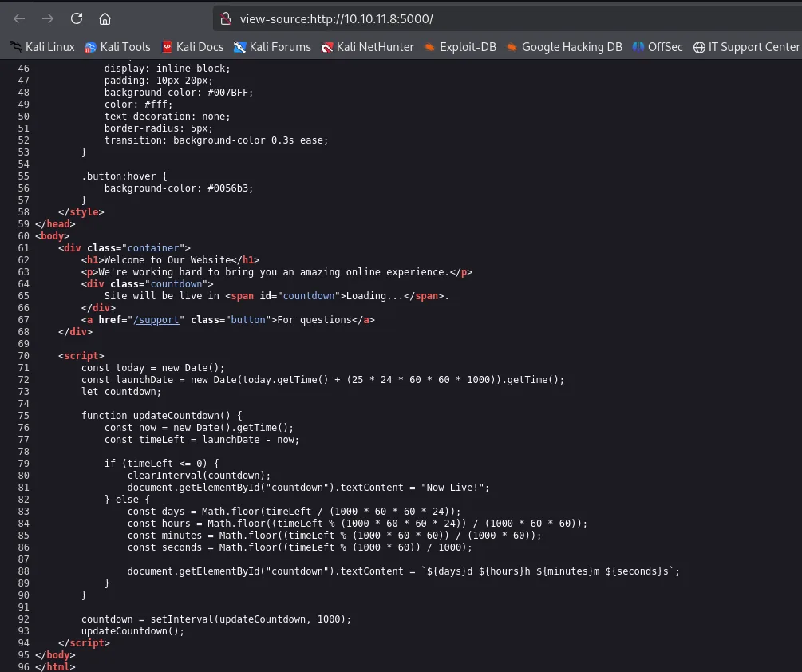802x672 pixels.
Task: Click the Kali NetHunter favicon
Action: (x=327, y=47)
